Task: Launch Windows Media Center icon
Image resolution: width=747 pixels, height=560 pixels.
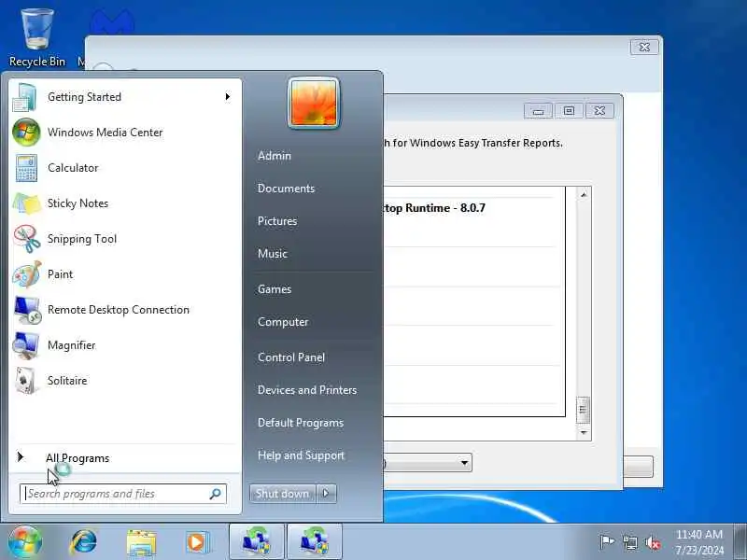Action: 26,133
